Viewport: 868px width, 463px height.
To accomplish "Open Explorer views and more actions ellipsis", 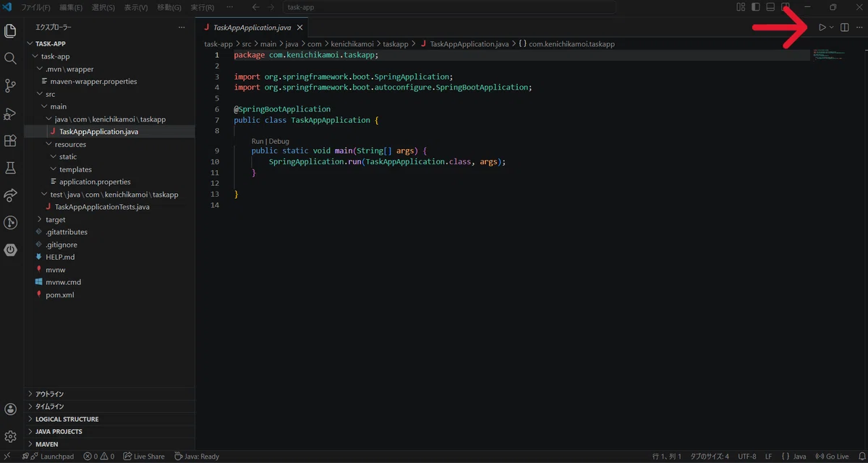I will coord(182,27).
